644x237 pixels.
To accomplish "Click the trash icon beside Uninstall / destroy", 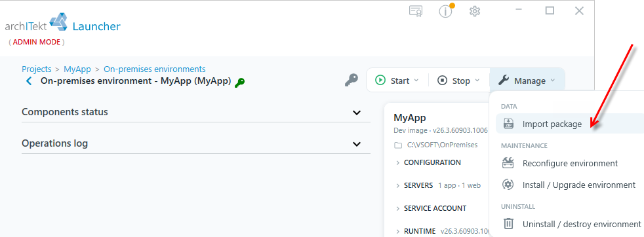I will click(508, 224).
